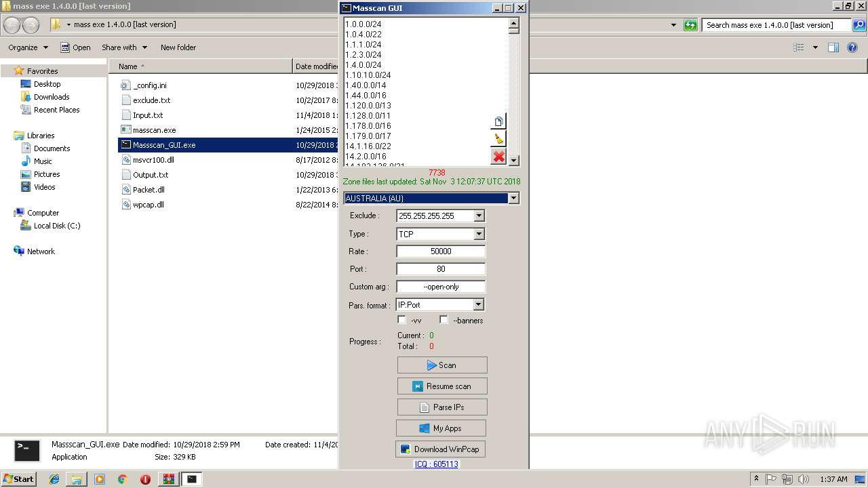Click the copy IP list icon in Masscan GUI
The width and height of the screenshot is (868, 488).
[x=499, y=122]
